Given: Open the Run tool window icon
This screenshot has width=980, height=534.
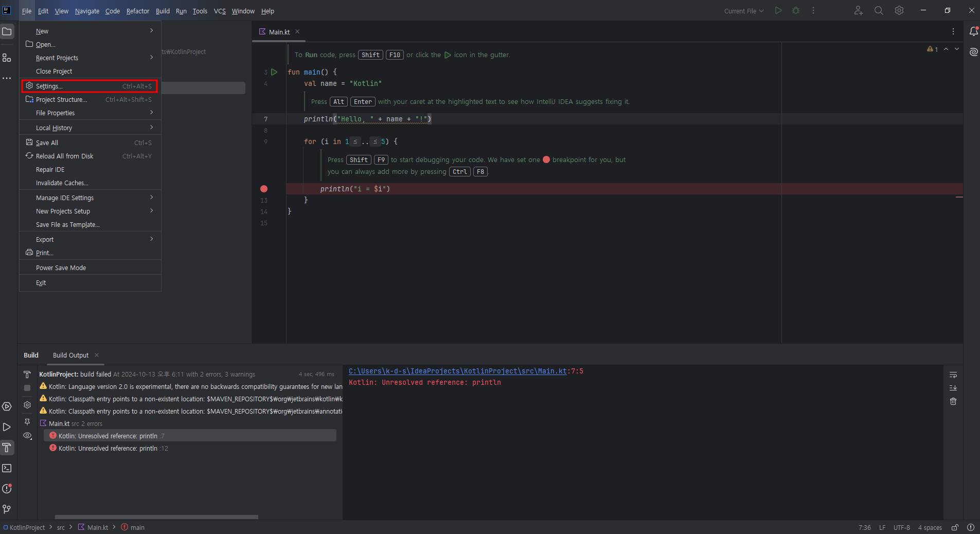Looking at the screenshot, I should click(7, 427).
